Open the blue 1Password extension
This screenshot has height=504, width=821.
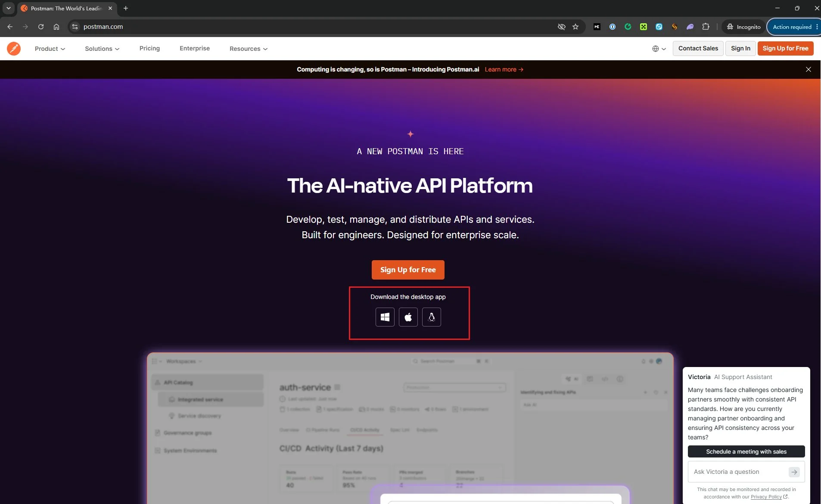pos(613,27)
